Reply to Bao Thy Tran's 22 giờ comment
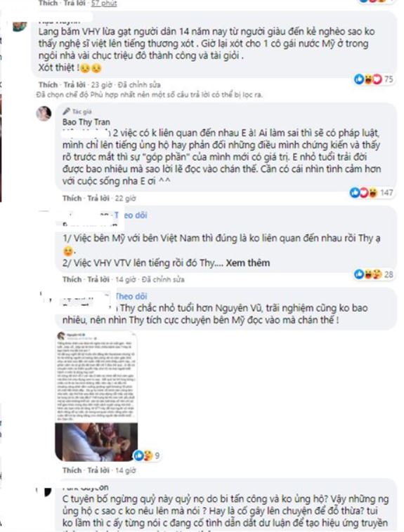The height and width of the screenshot is (532, 404). coord(98,198)
